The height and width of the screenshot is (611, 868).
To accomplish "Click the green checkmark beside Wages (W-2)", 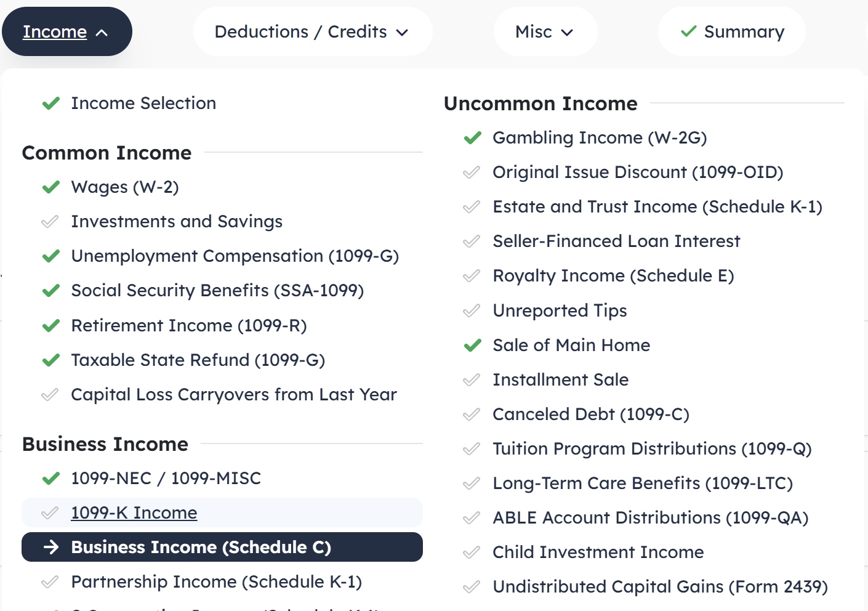I will [x=51, y=187].
